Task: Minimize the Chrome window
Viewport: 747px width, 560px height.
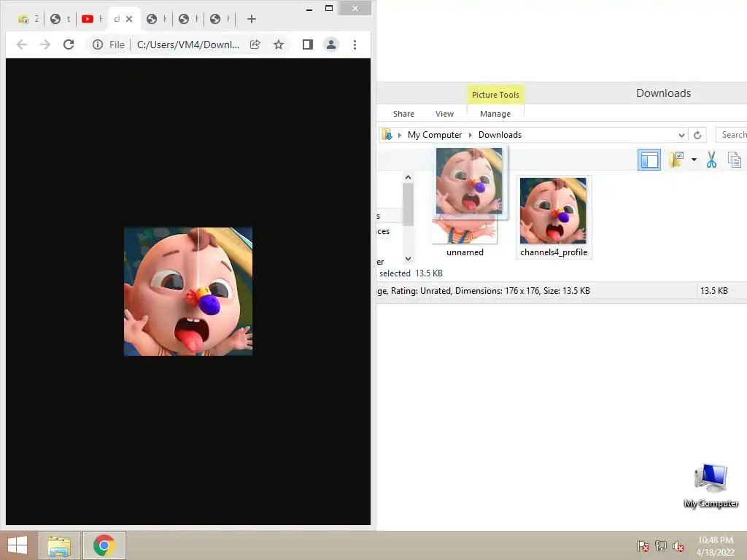Action: (309, 8)
